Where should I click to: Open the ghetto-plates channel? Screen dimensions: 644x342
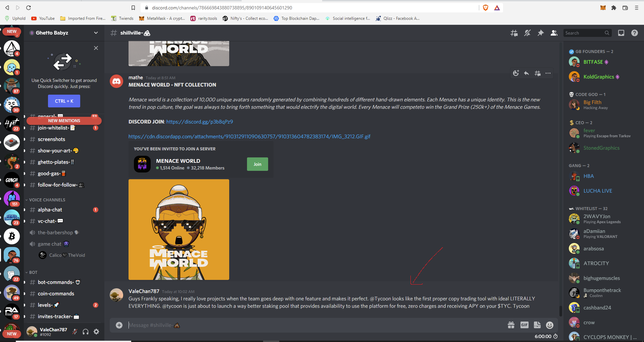tap(64, 162)
